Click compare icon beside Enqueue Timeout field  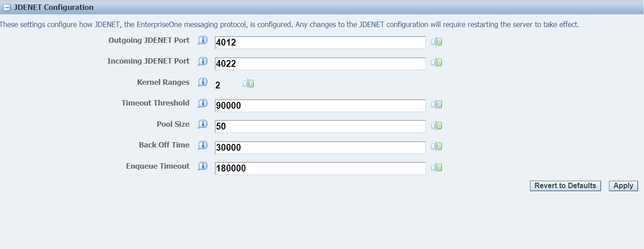(436, 167)
